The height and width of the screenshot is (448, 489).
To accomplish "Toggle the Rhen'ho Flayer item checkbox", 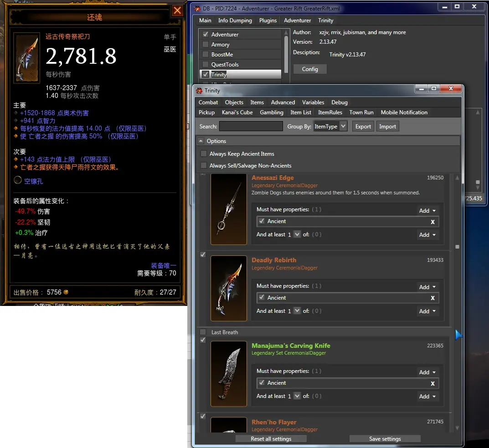I will 203,416.
